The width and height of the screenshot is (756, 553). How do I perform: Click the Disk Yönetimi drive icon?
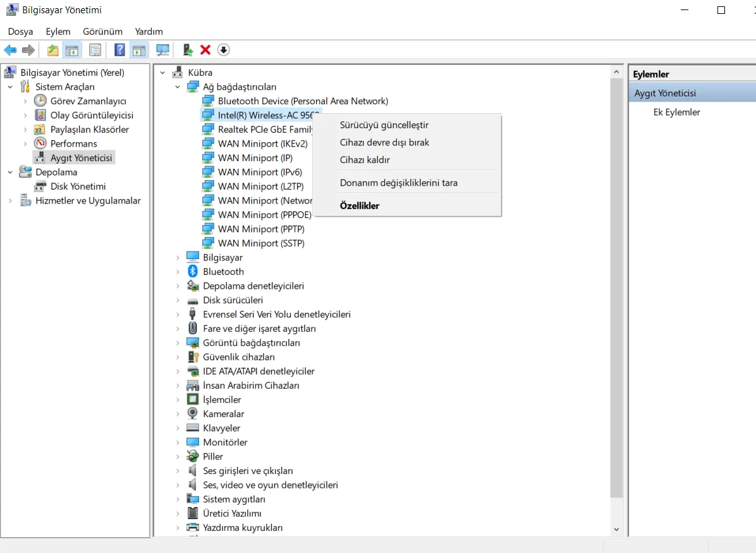pyautogui.click(x=40, y=186)
